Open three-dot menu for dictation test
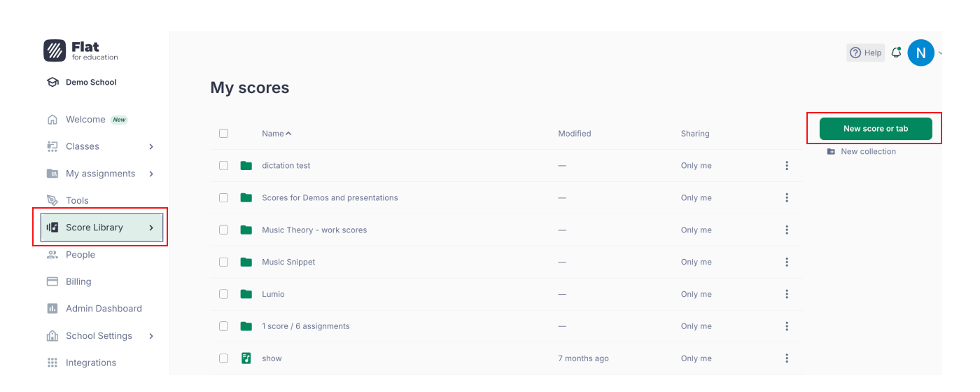Viewport: 980px width, 392px height. pyautogui.click(x=787, y=166)
